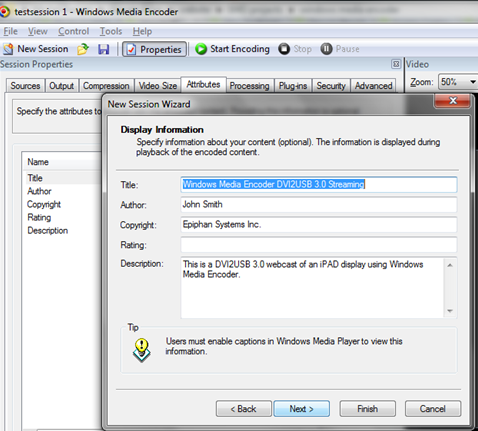Viewport: 478px width, 431px height.
Task: Switch to the Plug-ins tab
Action: tap(293, 86)
